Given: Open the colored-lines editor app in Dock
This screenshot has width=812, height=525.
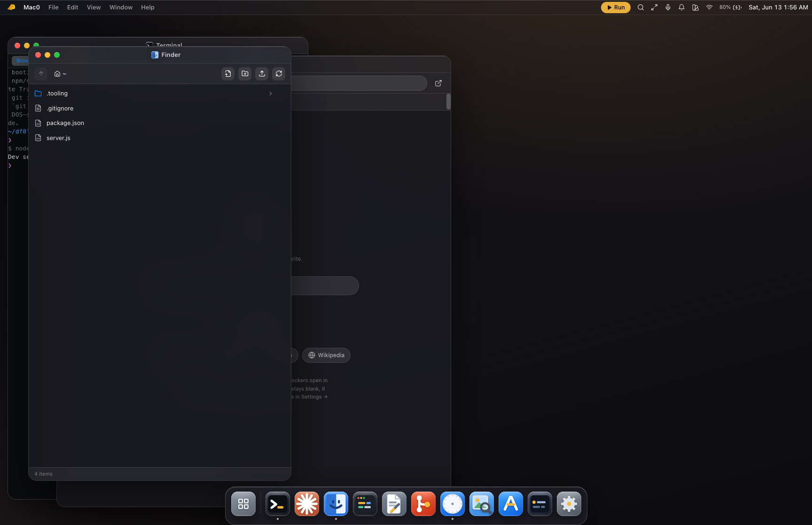Looking at the screenshot, I should point(365,504).
